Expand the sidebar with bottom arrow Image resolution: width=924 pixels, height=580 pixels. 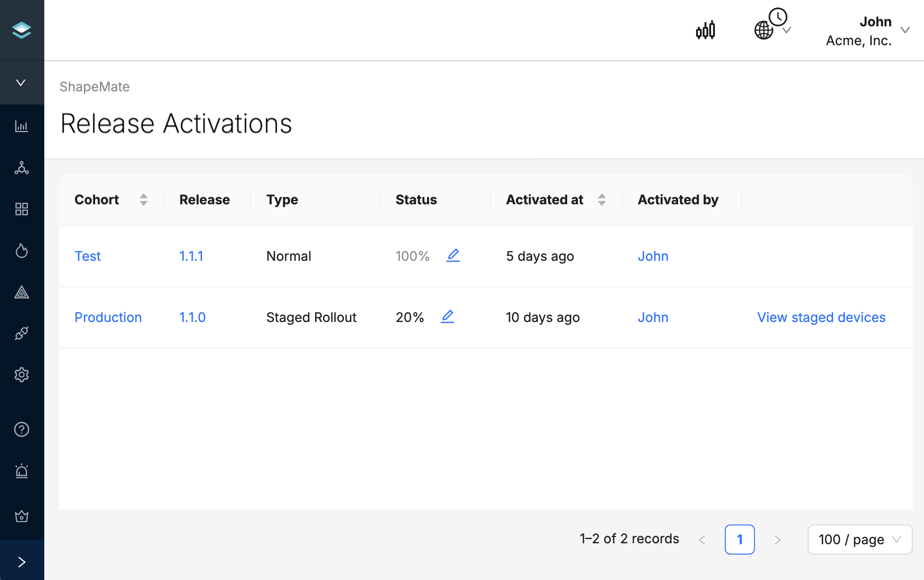(x=22, y=562)
